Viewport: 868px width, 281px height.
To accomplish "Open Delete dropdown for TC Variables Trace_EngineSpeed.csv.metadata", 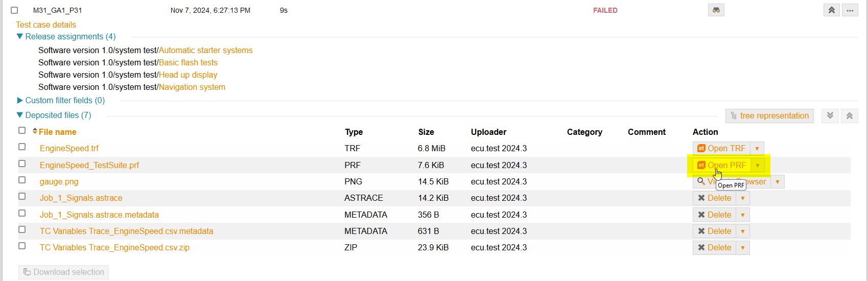I will (743, 231).
